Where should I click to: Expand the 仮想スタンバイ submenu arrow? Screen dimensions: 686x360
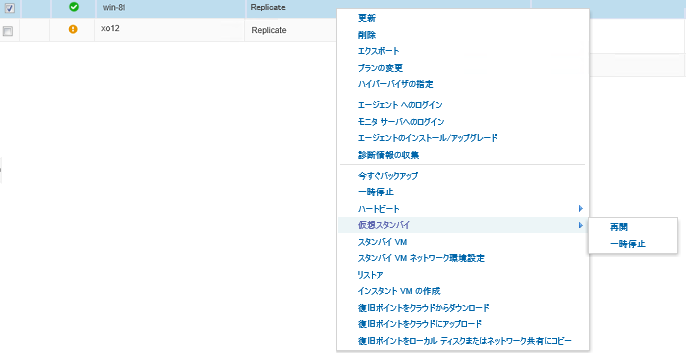(581, 225)
